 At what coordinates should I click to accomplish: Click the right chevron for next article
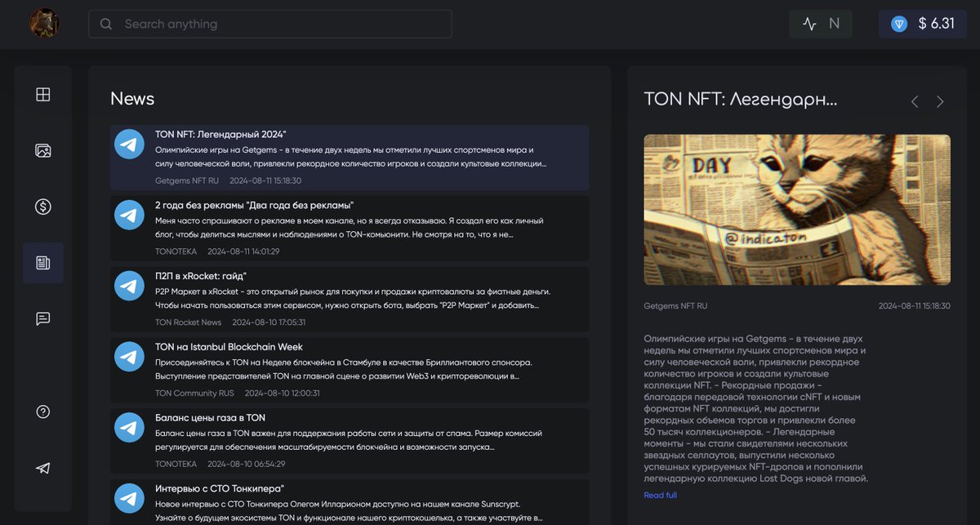coord(940,101)
